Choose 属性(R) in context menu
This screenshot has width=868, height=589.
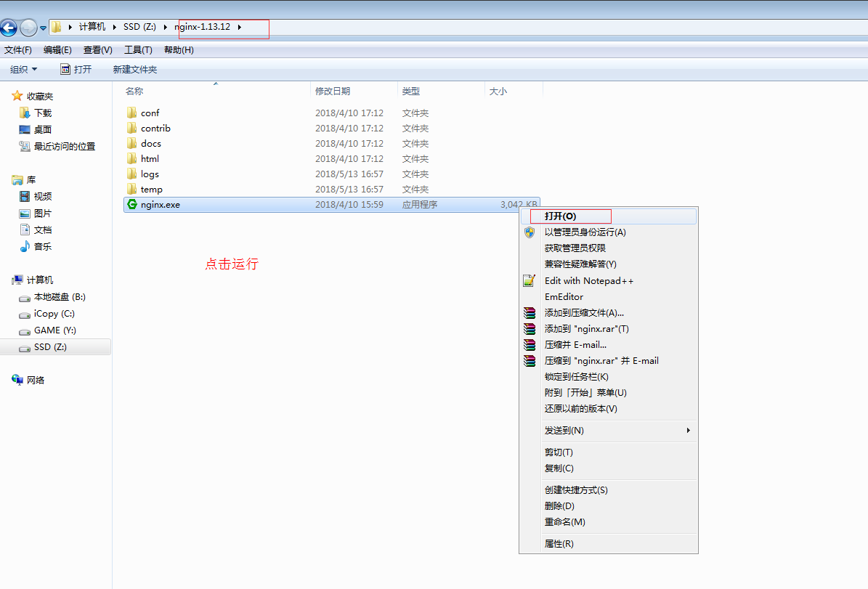(x=609, y=544)
